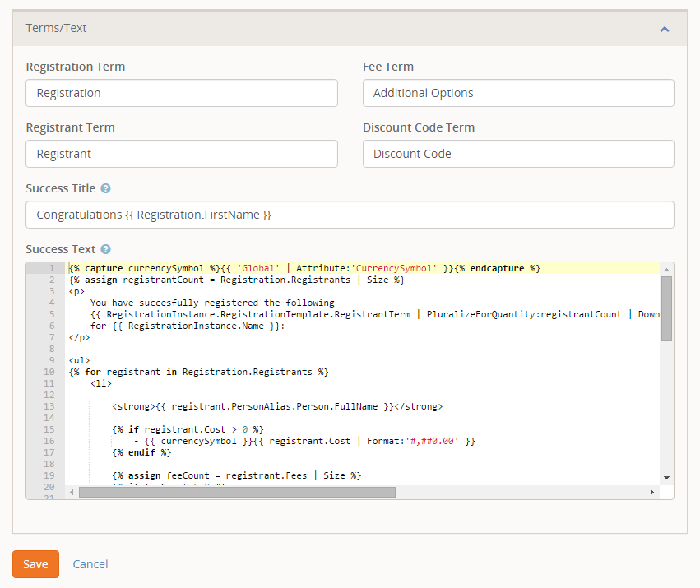Viewport: 700px width, 588px height.
Task: Focus the Success Title input
Action: click(350, 215)
